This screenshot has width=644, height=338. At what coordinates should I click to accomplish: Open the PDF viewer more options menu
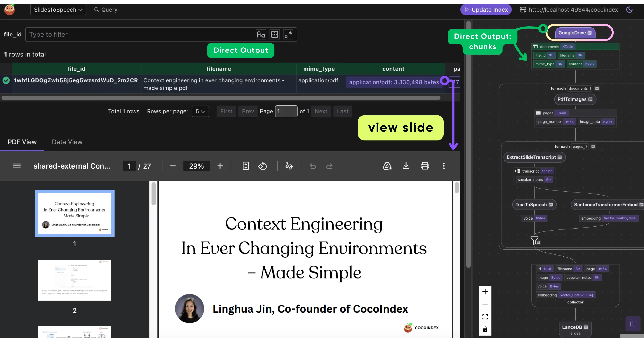[x=444, y=166]
